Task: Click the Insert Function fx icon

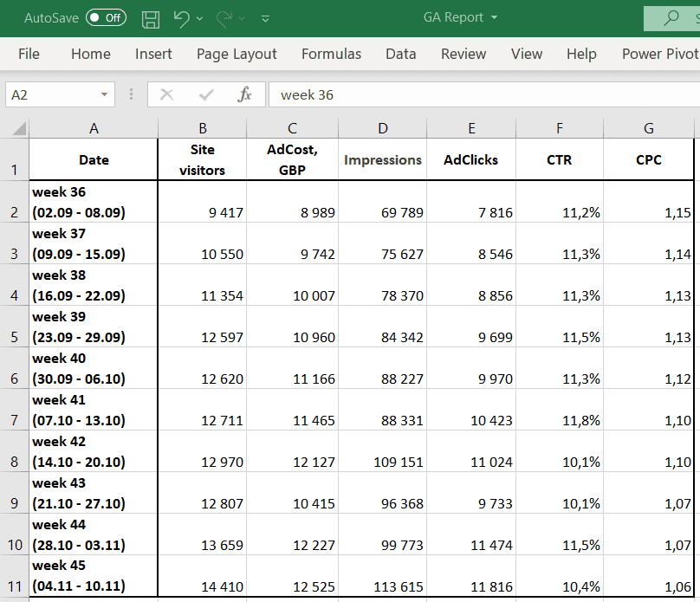Action: pyautogui.click(x=244, y=94)
